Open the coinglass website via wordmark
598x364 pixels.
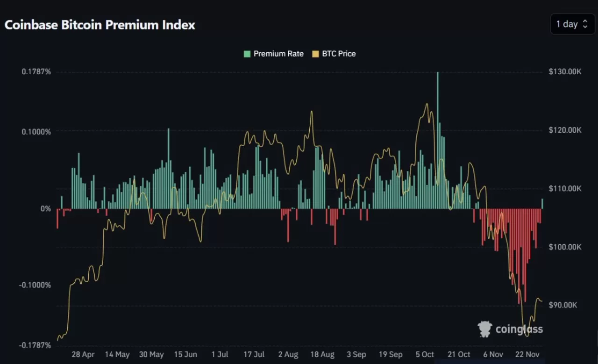tap(519, 329)
